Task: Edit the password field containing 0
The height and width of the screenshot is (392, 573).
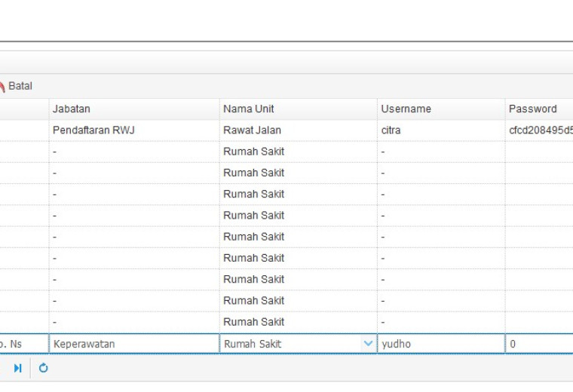Action: point(539,344)
